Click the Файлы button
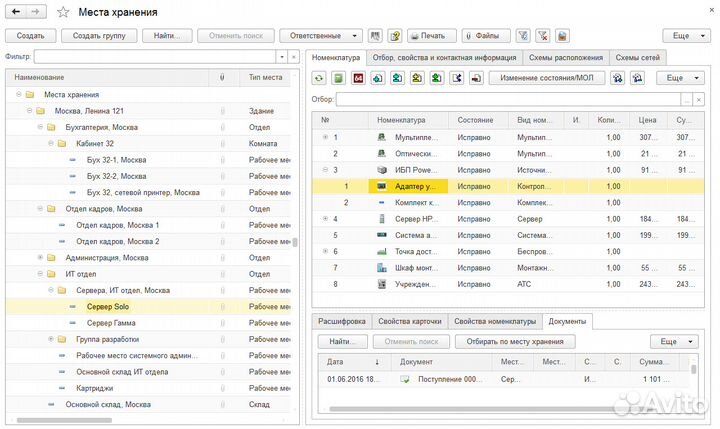The image size is (720, 429). [486, 35]
